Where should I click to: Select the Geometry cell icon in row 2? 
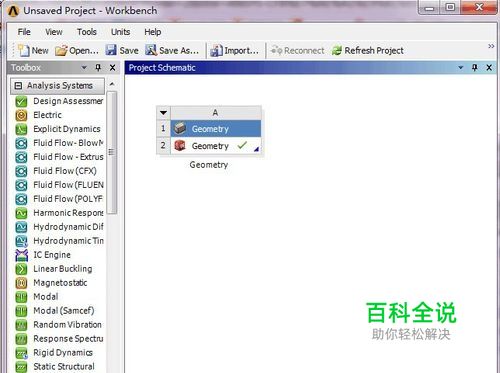[x=180, y=146]
